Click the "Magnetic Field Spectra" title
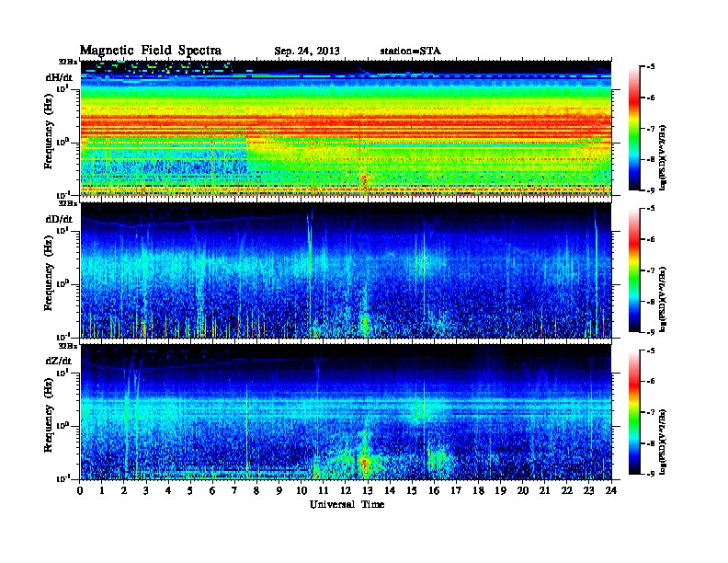 [x=151, y=51]
